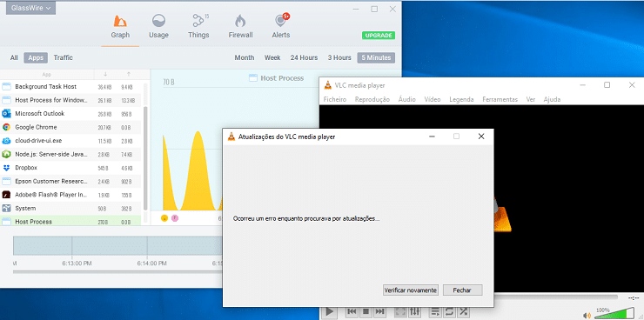
Task: Toggle VLC playlist view icon
Action: click(435, 312)
